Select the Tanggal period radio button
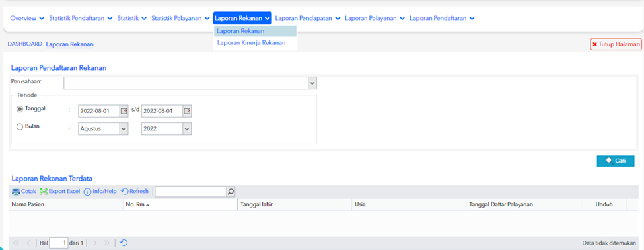 [x=20, y=109]
